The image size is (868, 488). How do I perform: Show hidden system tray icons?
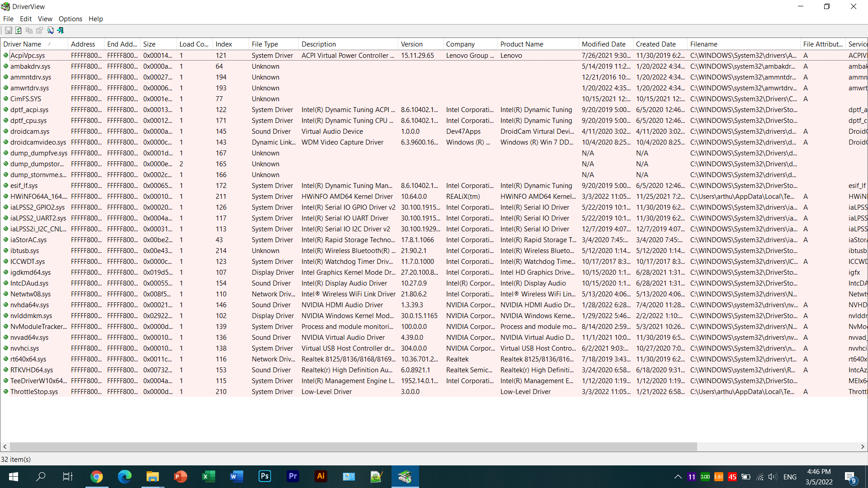678,477
